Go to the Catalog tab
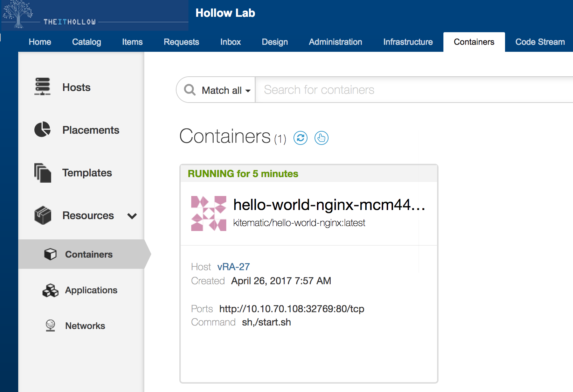This screenshot has height=392, width=573. pyautogui.click(x=87, y=42)
